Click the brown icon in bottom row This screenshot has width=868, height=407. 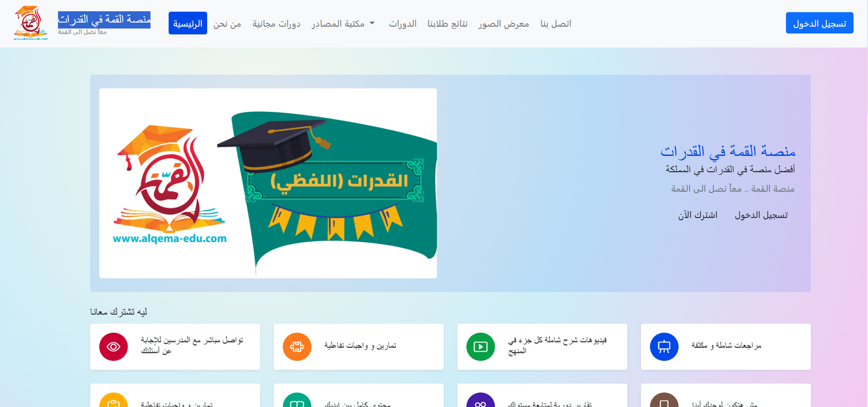coord(664,400)
